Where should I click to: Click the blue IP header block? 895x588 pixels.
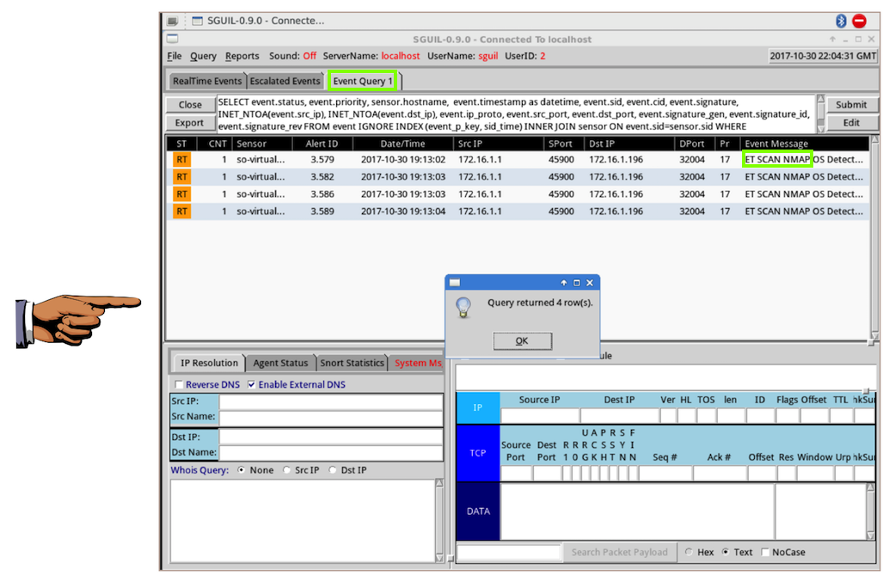tap(477, 408)
